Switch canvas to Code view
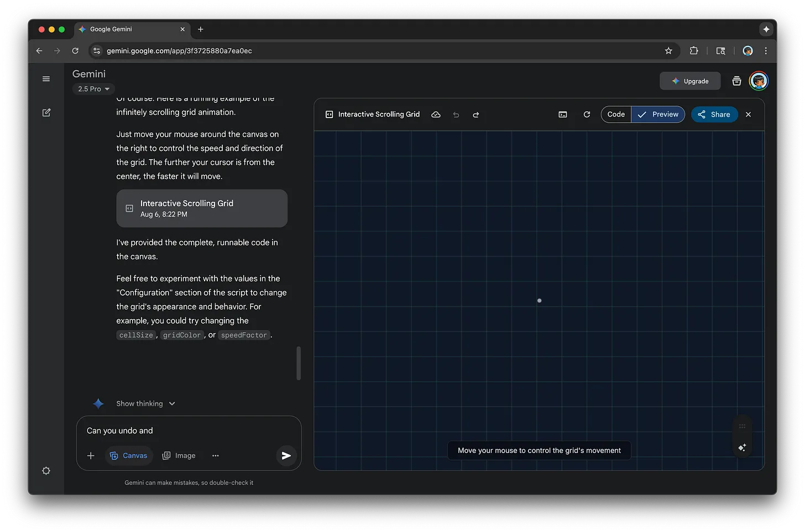Image resolution: width=805 pixels, height=532 pixels. (x=616, y=114)
